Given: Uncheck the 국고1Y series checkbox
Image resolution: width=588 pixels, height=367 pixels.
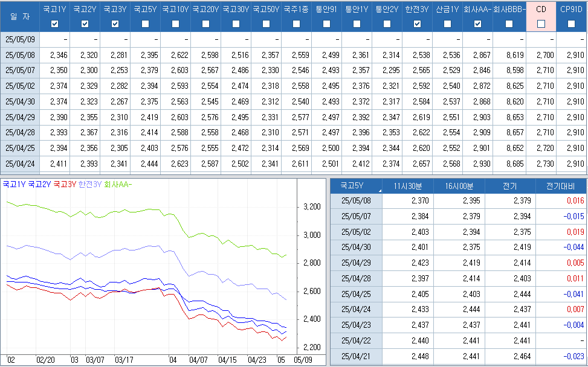Looking at the screenshot, I should pos(55,24).
